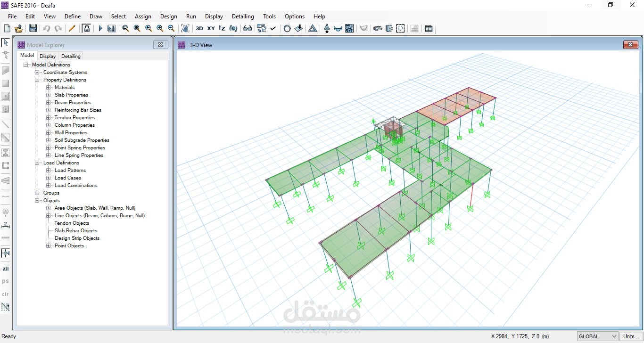This screenshot has height=343, width=644.
Task: Open the Run menu
Action: click(191, 16)
